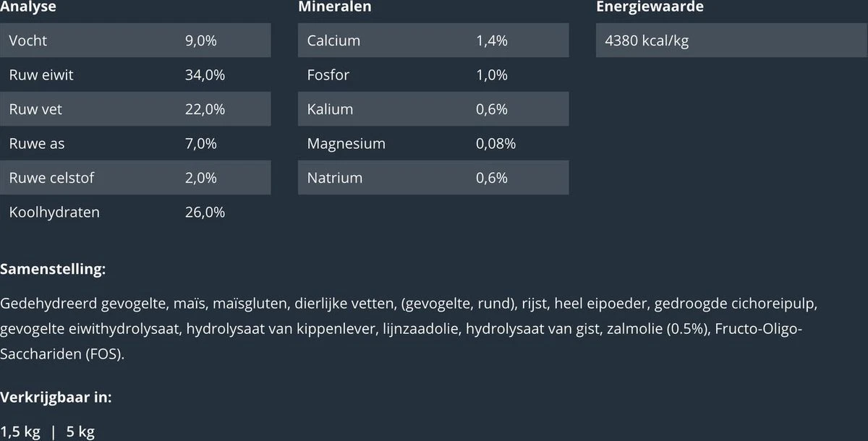Screen dimensions: 868x441
Task: Click the 26,0% Koolhydraten value
Action: tap(205, 213)
